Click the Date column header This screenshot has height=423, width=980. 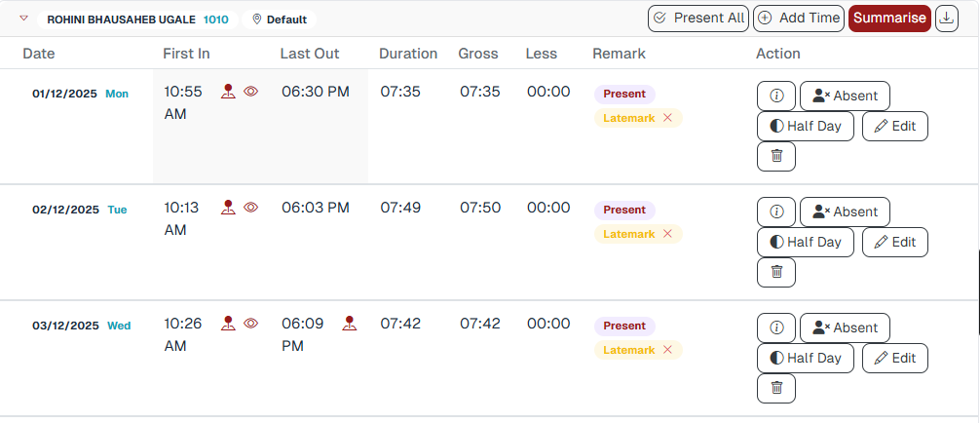(x=39, y=54)
